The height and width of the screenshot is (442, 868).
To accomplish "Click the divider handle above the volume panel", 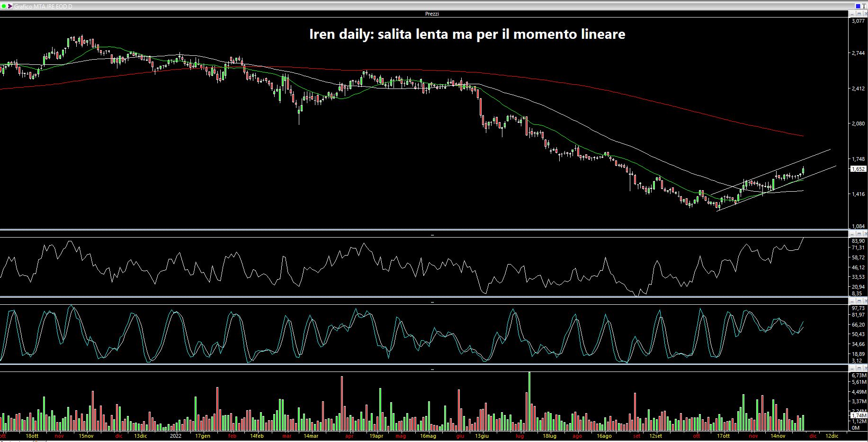I will (432, 369).
